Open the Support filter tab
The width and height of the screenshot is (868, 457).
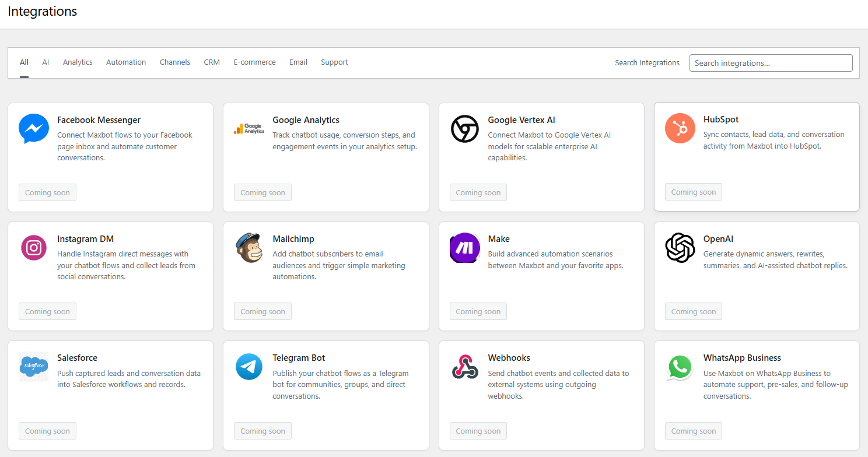pos(334,62)
